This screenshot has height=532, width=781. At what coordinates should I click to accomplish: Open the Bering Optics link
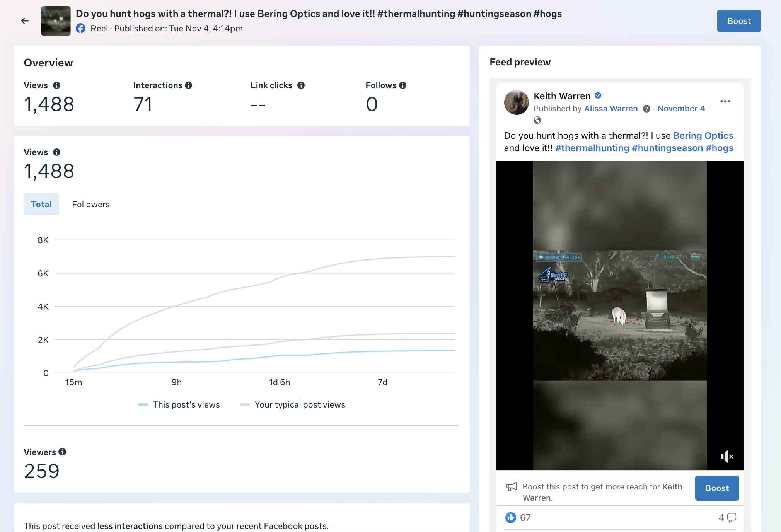[x=703, y=136]
